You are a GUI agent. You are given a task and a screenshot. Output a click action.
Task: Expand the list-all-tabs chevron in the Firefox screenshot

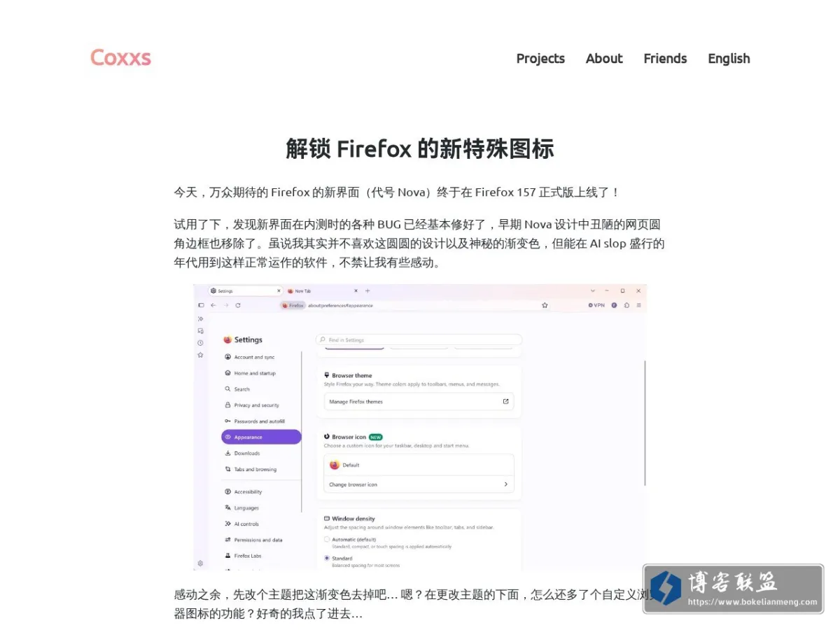tap(592, 290)
